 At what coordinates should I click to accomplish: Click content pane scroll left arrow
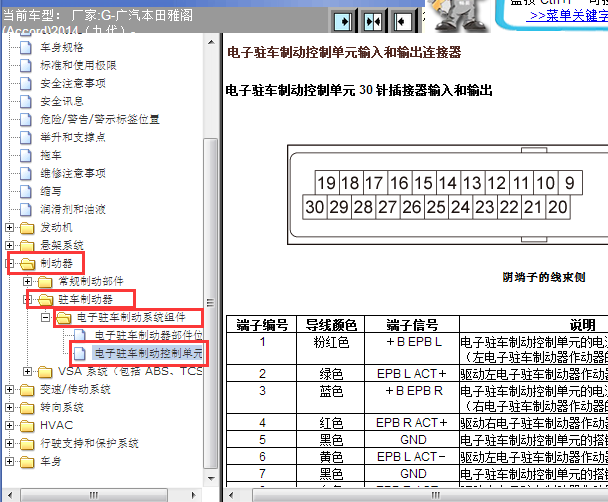[231, 495]
